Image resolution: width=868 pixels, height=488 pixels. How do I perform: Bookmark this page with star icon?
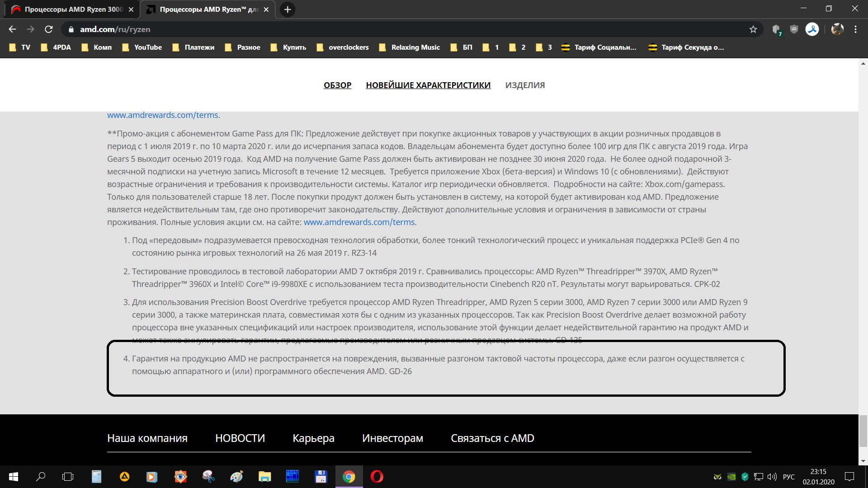tap(753, 29)
